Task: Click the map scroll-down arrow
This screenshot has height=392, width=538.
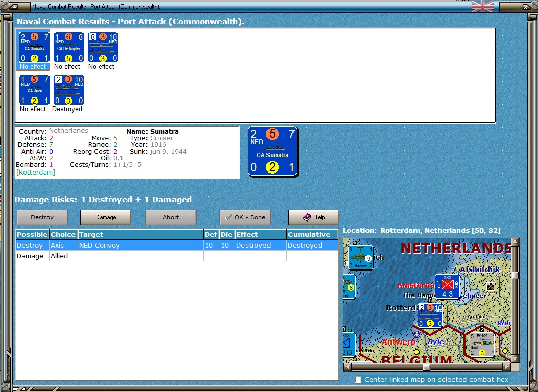Action: [x=515, y=359]
